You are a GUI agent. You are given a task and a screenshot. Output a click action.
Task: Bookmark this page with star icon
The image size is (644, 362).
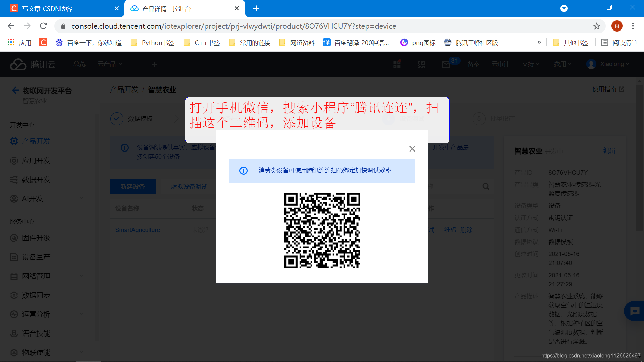[x=596, y=26]
